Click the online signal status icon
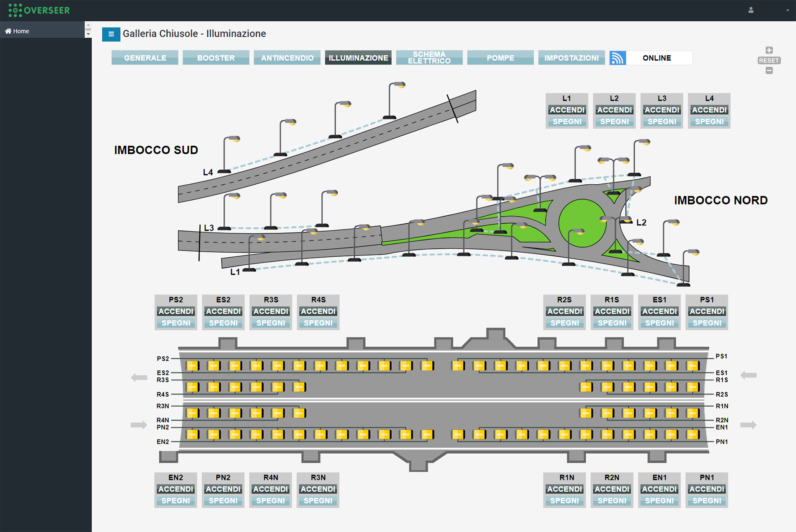 (x=618, y=58)
